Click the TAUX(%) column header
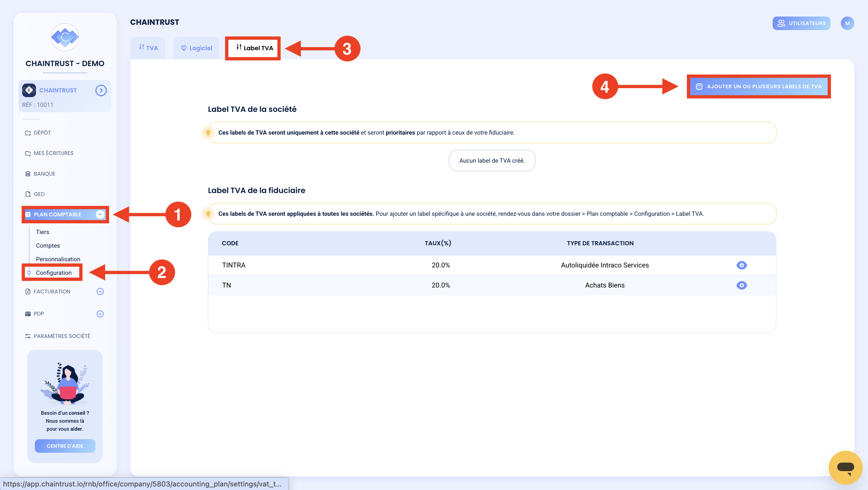This screenshot has height=490, width=868. point(438,243)
